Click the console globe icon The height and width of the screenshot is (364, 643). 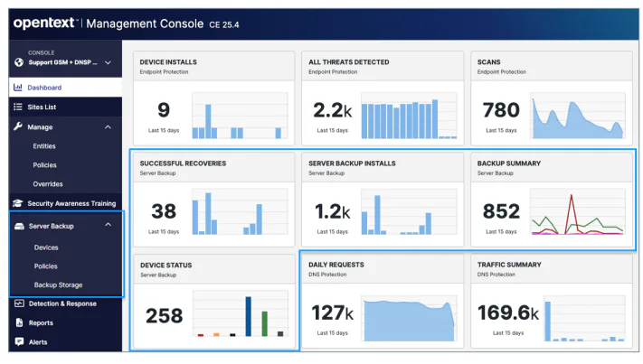click(19, 62)
